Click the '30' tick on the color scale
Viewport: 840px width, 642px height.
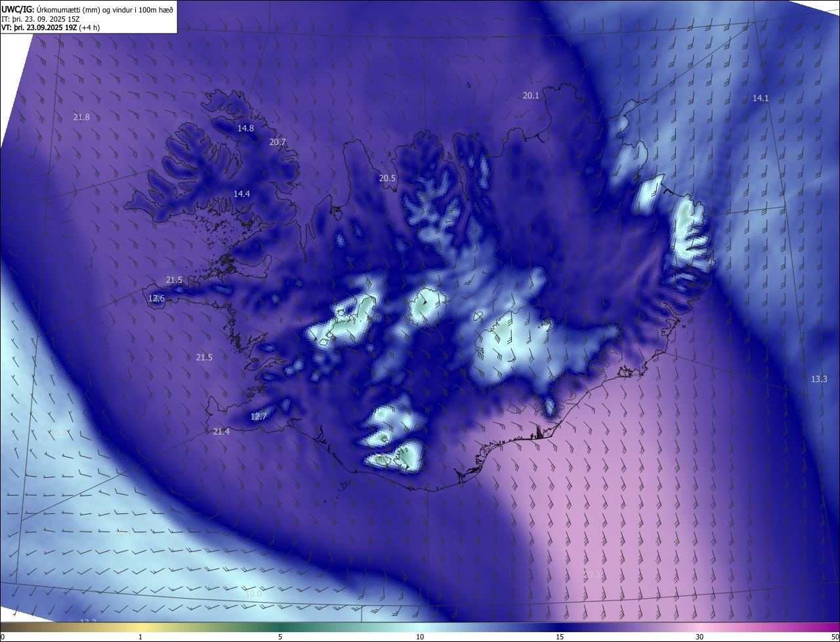click(x=700, y=637)
